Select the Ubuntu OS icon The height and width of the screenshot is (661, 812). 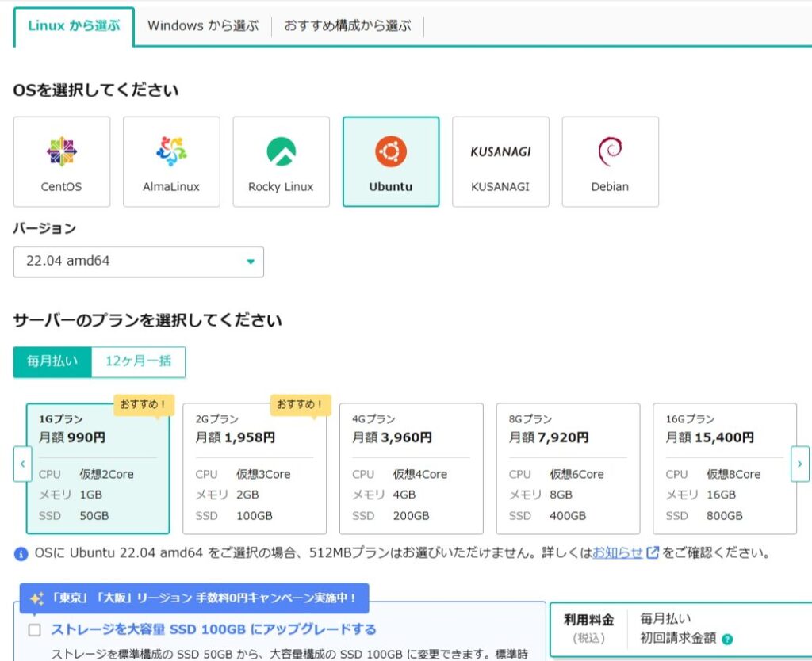coord(391,161)
